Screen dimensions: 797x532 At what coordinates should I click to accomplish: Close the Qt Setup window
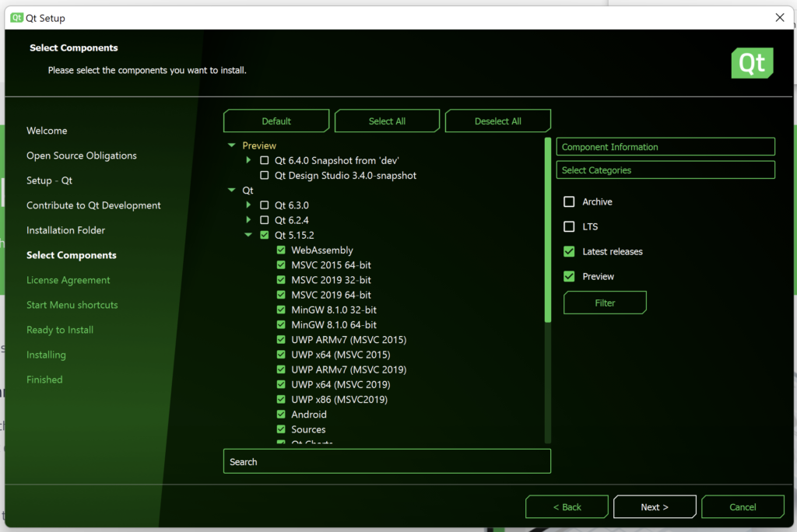(x=780, y=18)
